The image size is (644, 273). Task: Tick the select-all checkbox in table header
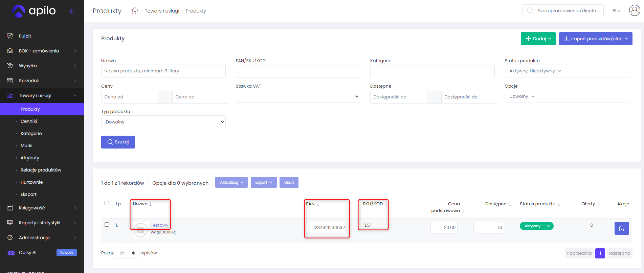click(107, 203)
